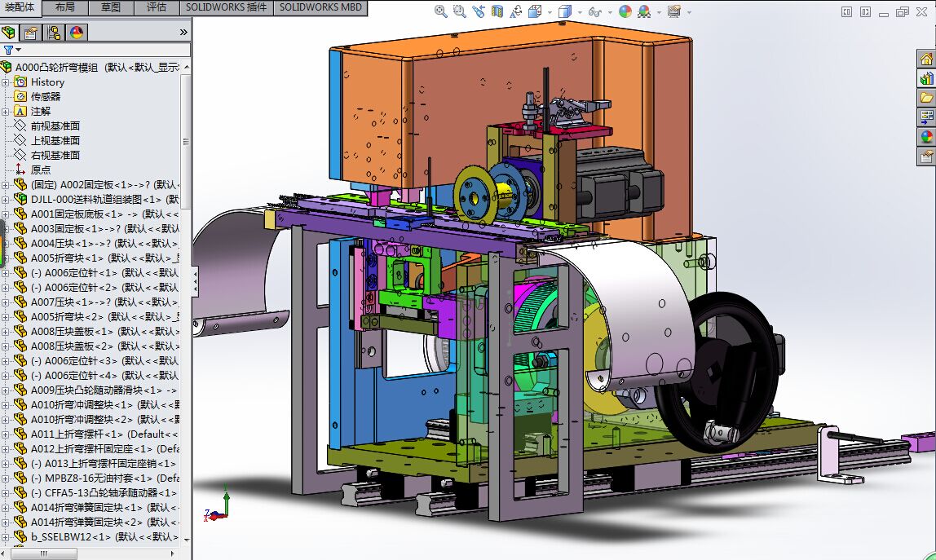This screenshot has height=560, width=936.
Task: Open the View Palette task pane icon
Action: click(926, 117)
